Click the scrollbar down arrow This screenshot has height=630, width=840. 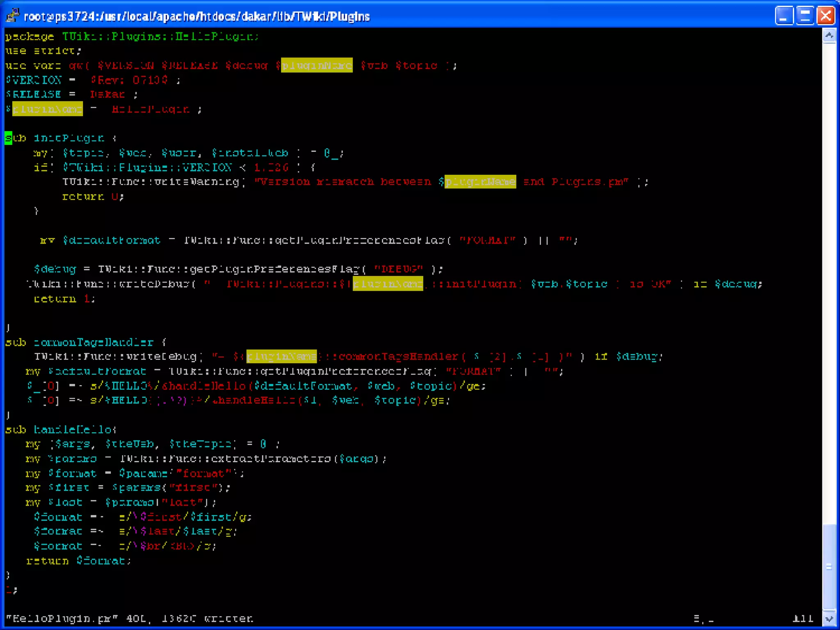(829, 619)
